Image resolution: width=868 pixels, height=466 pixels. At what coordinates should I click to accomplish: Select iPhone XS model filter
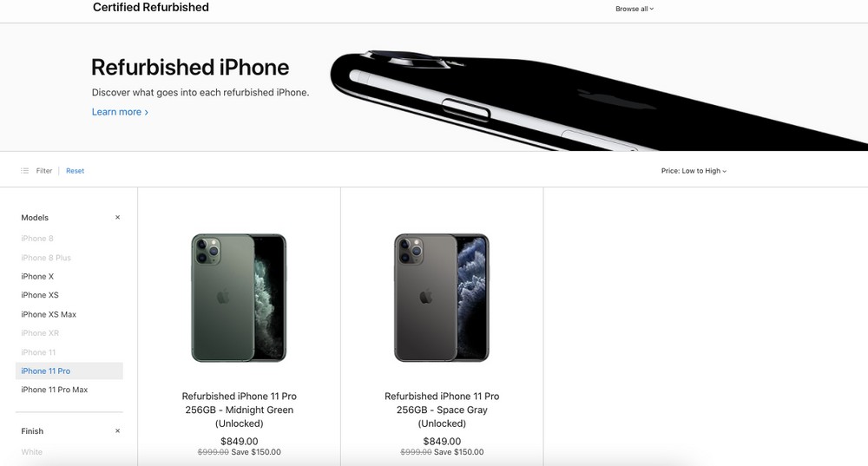pyautogui.click(x=40, y=295)
